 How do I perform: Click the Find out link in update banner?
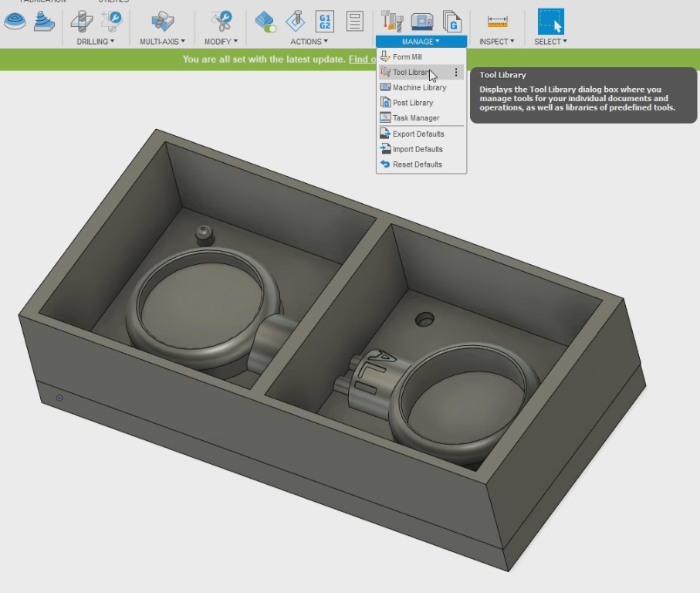click(x=362, y=59)
